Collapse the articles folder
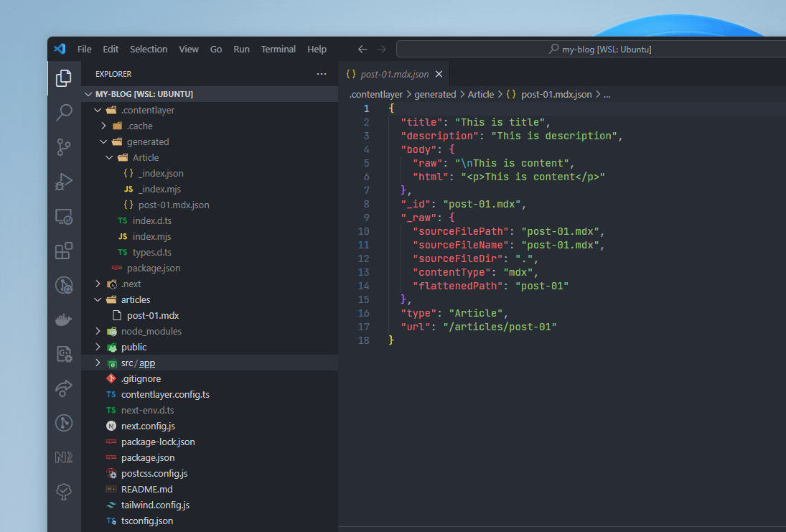The width and height of the screenshot is (786, 532). tap(210, 299)
